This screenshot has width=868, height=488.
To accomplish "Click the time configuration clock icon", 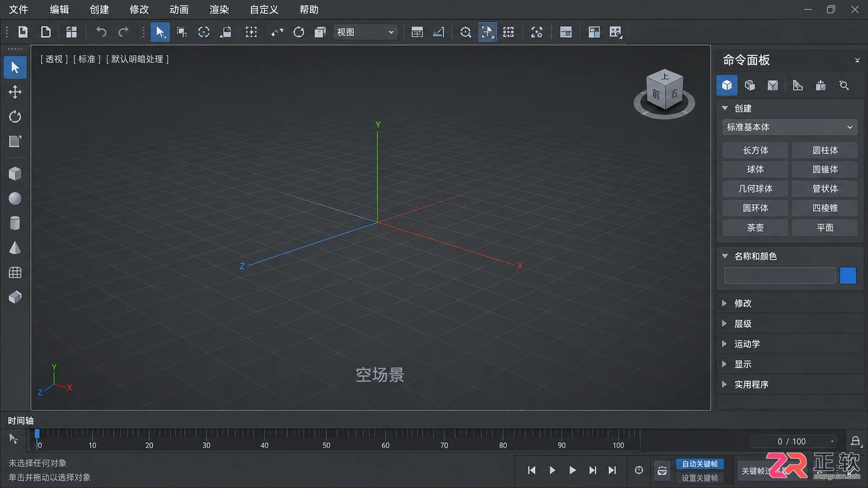I will (639, 470).
